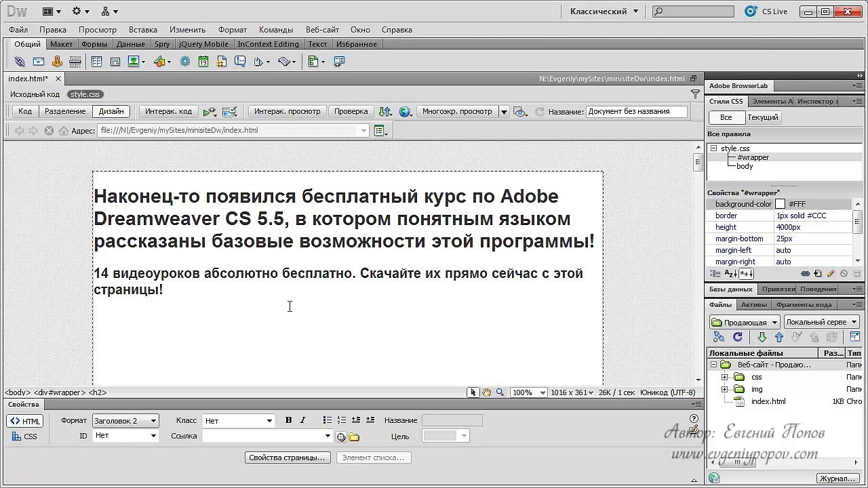Screen dimensions: 868x488
Task: Insert an email link
Action: point(39,62)
